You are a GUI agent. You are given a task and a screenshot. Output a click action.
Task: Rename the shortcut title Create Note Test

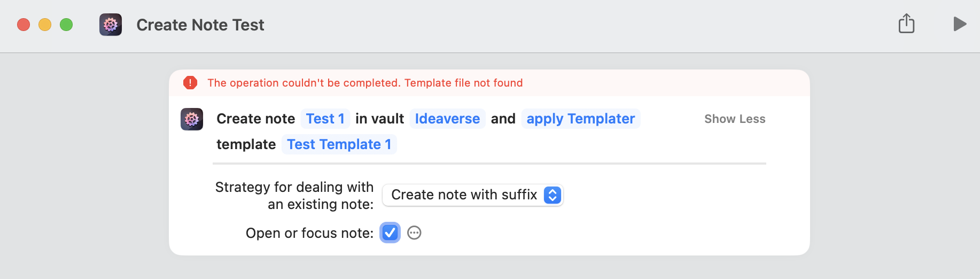point(200,25)
